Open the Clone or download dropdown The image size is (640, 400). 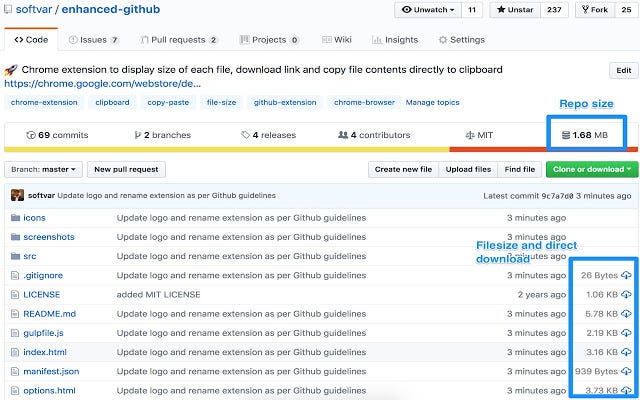pyautogui.click(x=592, y=169)
